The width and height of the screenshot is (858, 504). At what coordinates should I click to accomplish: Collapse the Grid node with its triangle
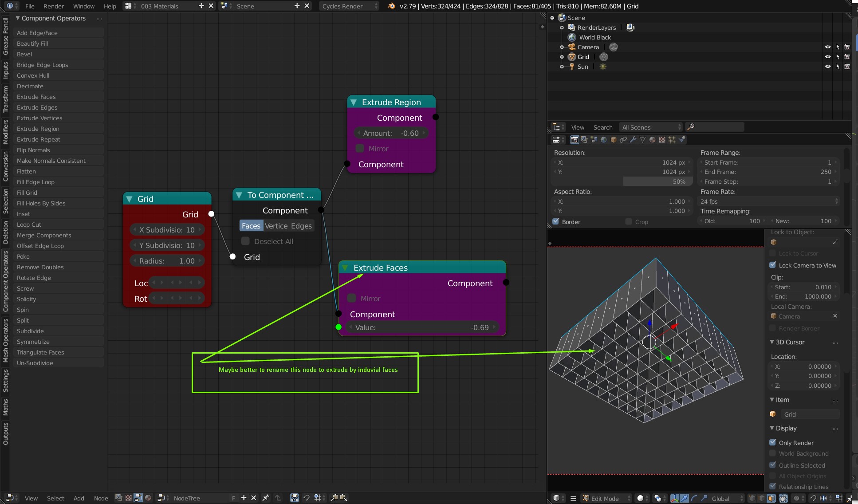pyautogui.click(x=130, y=199)
